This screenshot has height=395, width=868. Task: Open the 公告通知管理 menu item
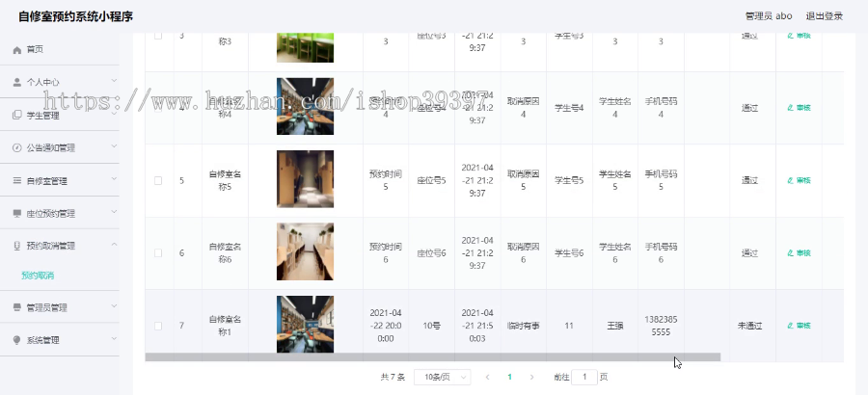coord(59,147)
